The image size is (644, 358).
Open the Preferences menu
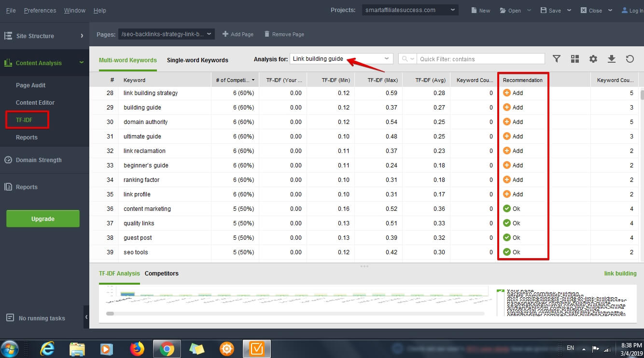[40, 10]
